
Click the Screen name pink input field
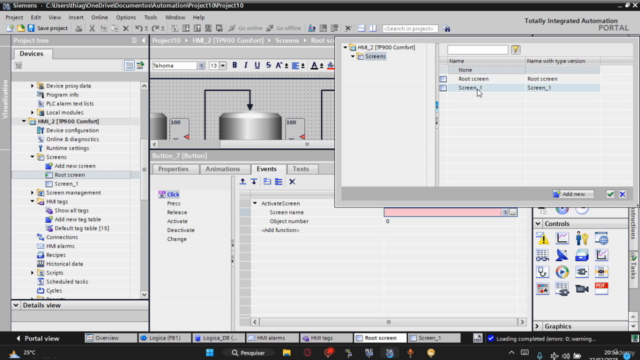click(x=443, y=212)
